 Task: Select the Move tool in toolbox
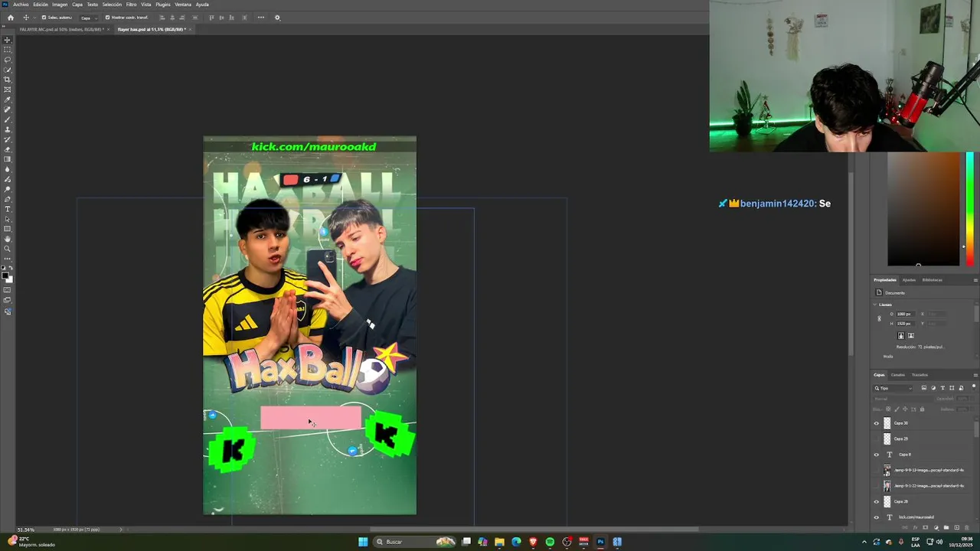pyautogui.click(x=8, y=40)
